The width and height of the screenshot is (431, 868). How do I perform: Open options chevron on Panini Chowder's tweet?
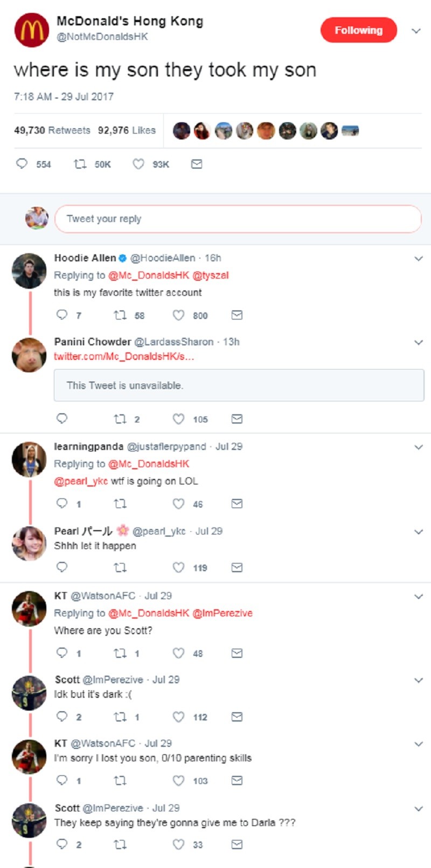tap(419, 343)
